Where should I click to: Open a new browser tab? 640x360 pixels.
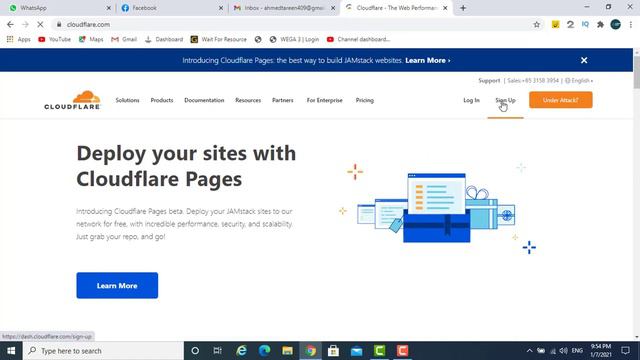(x=463, y=8)
